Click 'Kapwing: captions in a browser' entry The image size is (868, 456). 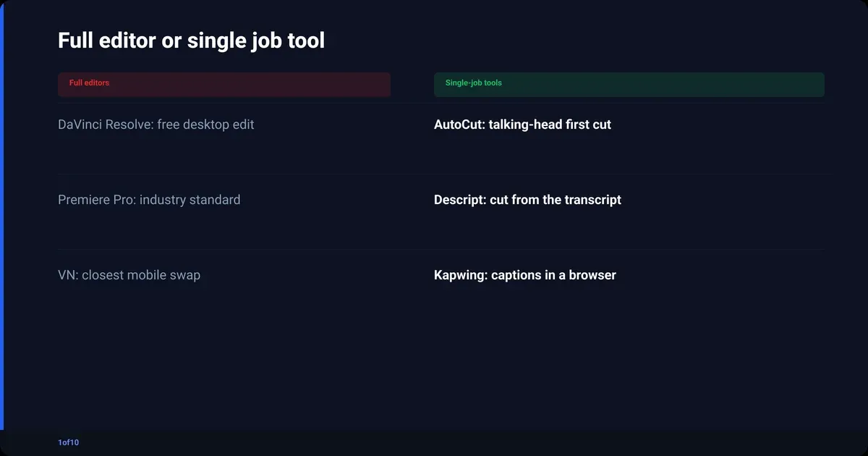click(x=525, y=275)
